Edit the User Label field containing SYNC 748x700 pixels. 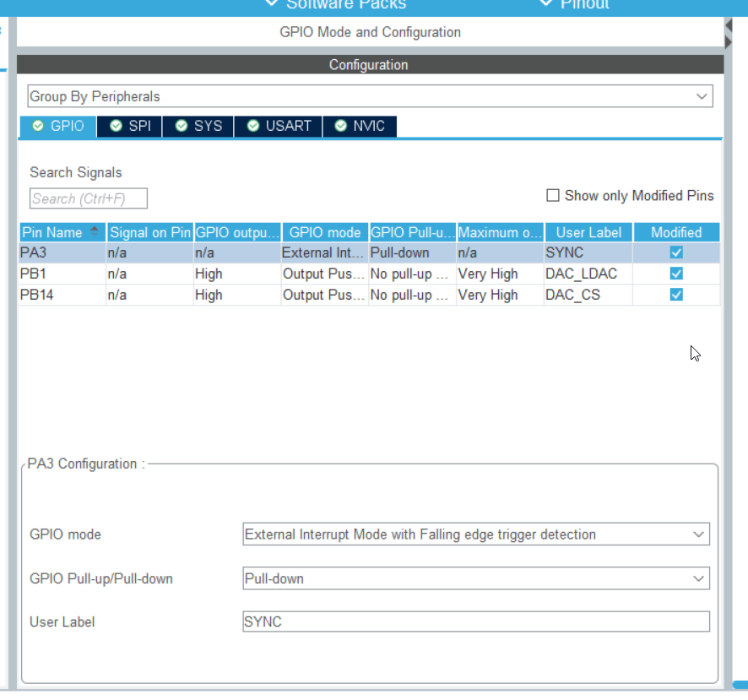coord(476,621)
